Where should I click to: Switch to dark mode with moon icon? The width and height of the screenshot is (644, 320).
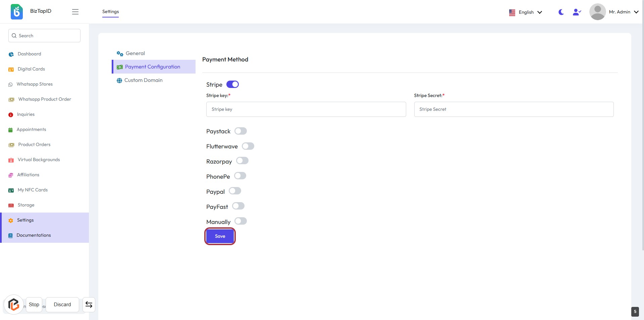(561, 12)
